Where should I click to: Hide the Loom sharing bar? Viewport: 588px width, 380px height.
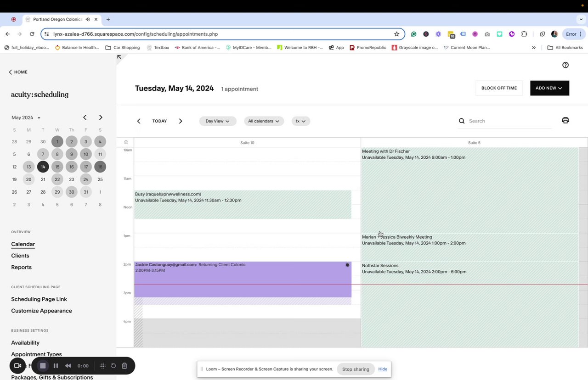tap(383, 369)
